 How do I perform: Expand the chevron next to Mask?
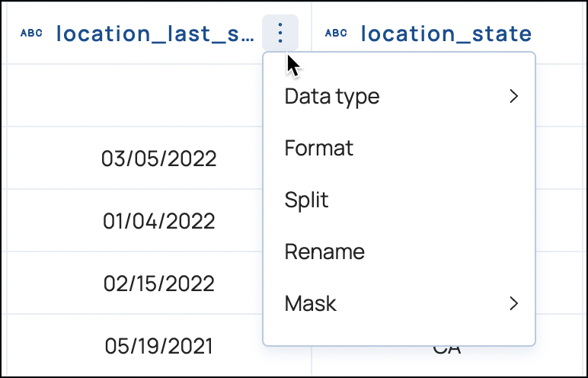click(x=513, y=303)
